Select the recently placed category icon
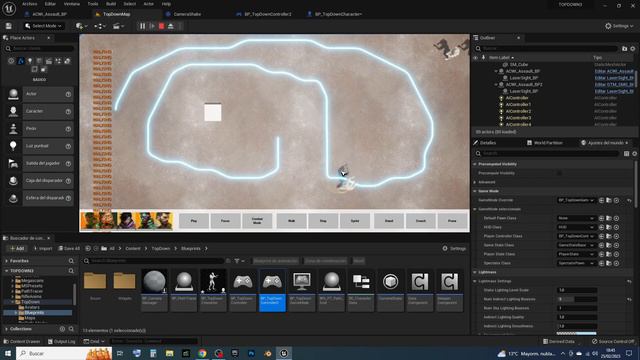 click(x=11, y=61)
